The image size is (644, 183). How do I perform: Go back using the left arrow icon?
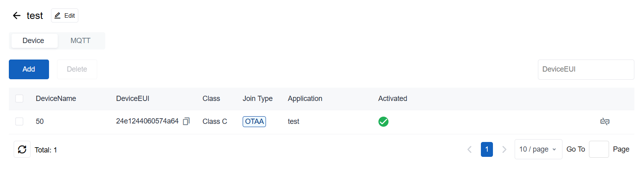point(16,16)
